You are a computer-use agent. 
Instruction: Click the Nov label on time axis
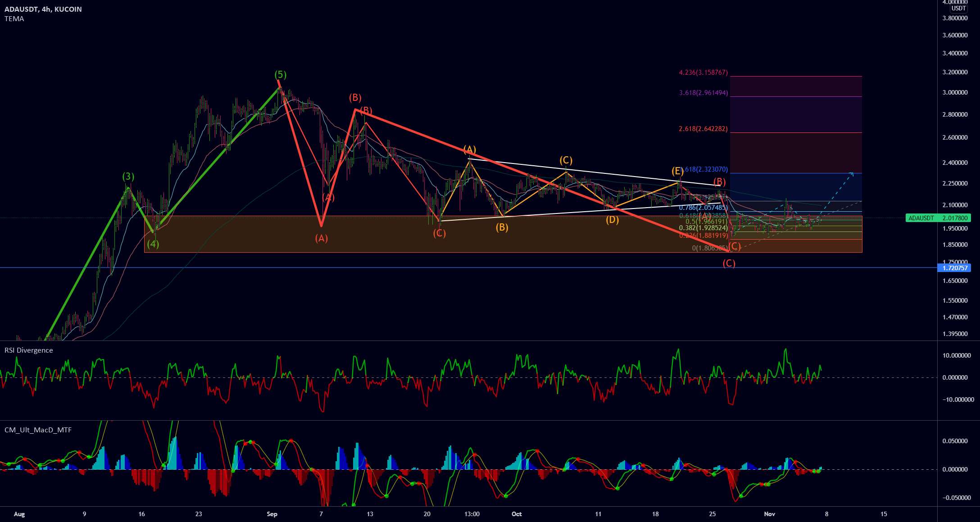(x=769, y=514)
